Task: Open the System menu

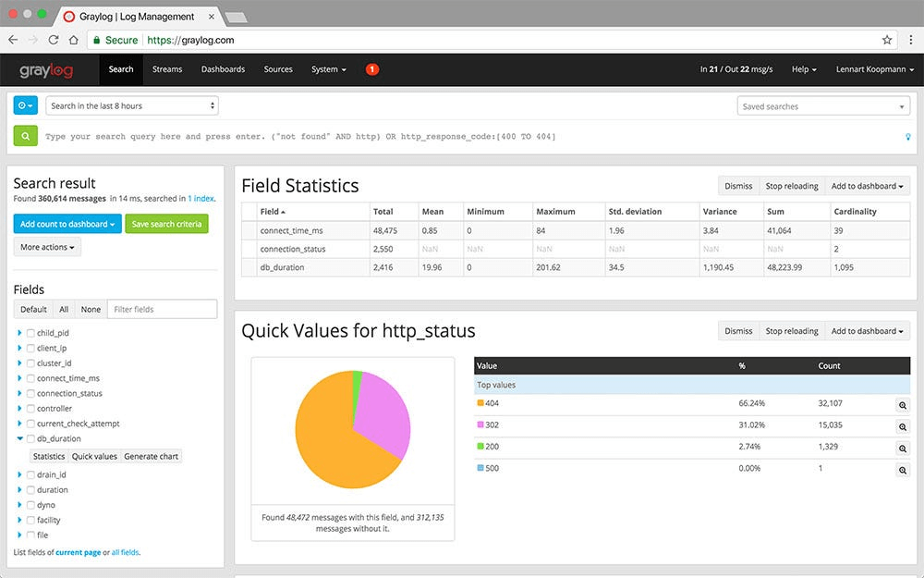Action: [327, 68]
